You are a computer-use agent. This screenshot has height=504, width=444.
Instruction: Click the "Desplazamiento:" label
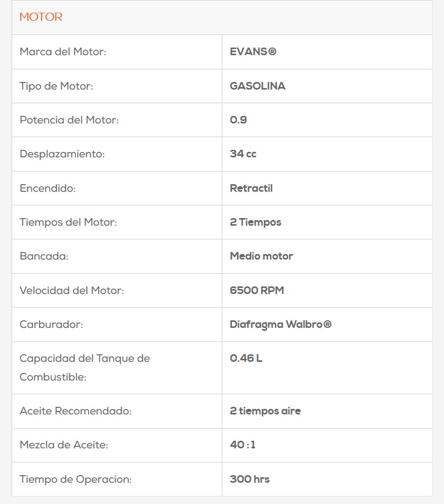point(62,154)
